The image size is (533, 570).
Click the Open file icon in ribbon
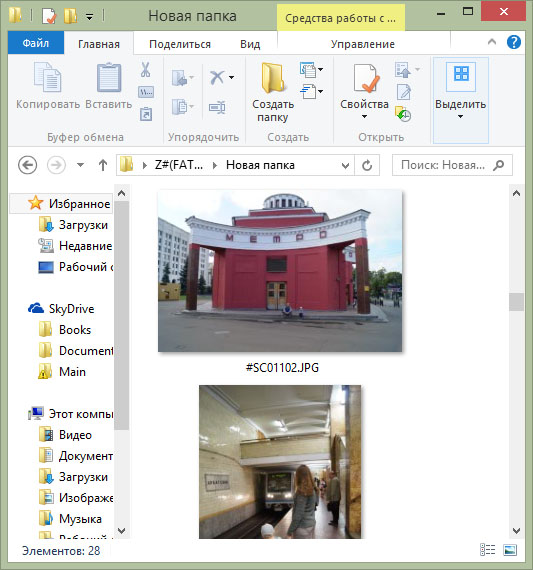coord(403,69)
